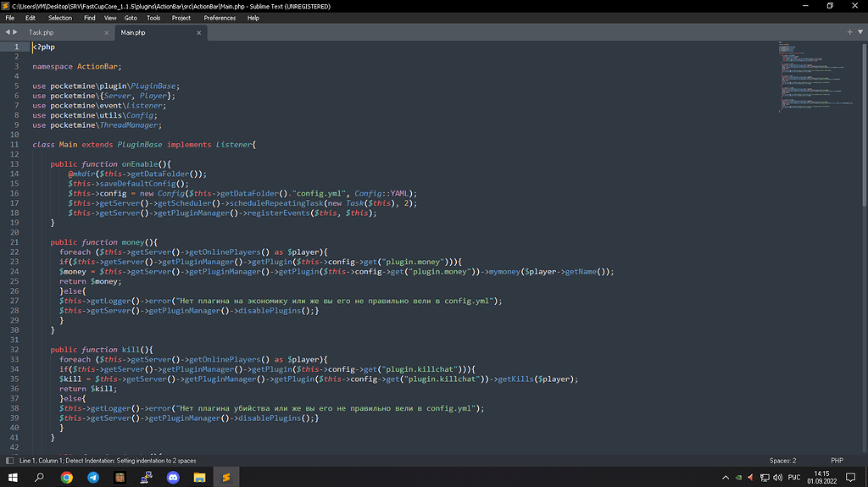
Task: Open the Minecraft block icon in taskbar
Action: tap(120, 478)
